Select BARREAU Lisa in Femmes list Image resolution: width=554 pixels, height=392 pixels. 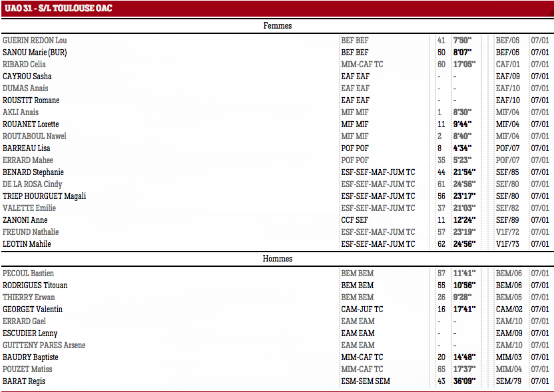point(27,148)
